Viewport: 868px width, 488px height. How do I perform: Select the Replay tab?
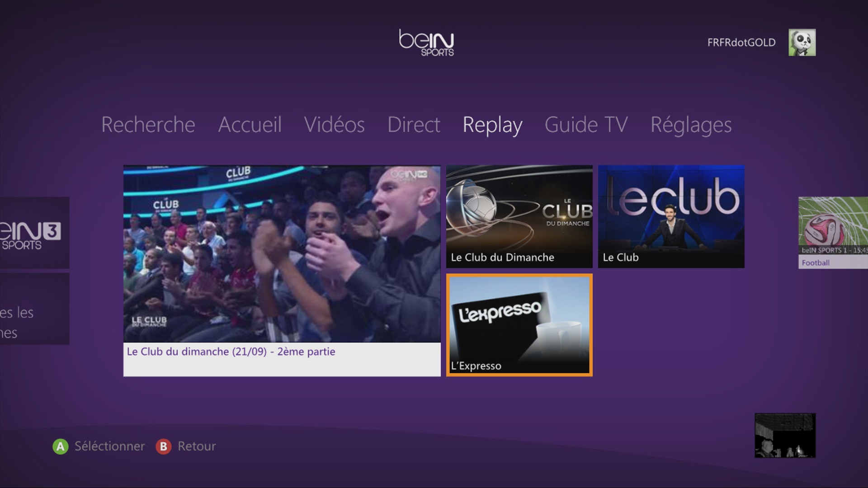tap(492, 125)
